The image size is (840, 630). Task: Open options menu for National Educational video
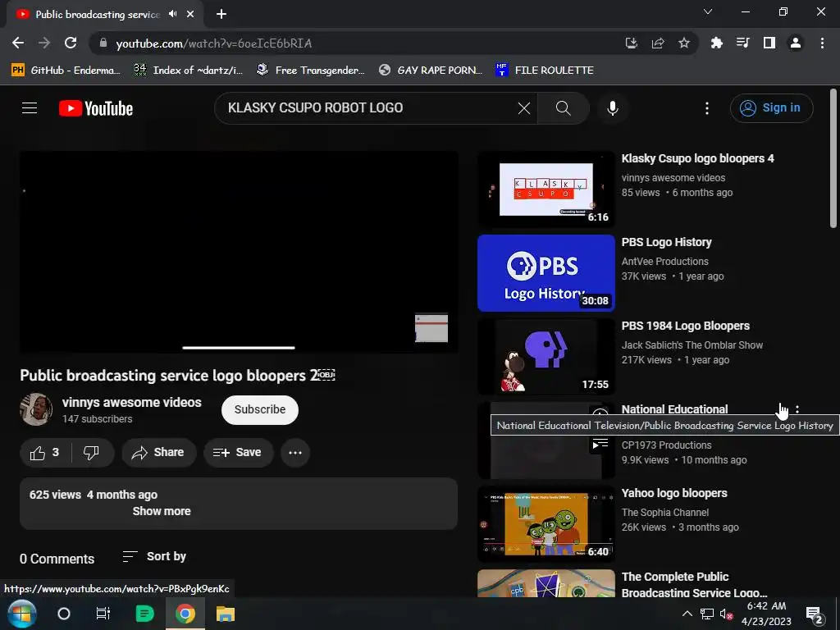[797, 410]
